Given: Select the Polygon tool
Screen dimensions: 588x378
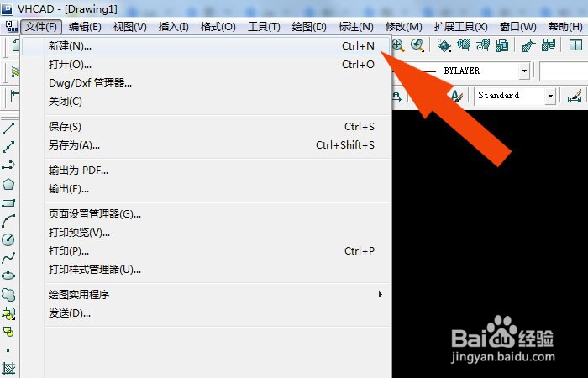Looking at the screenshot, I should pyautogui.click(x=8, y=184).
